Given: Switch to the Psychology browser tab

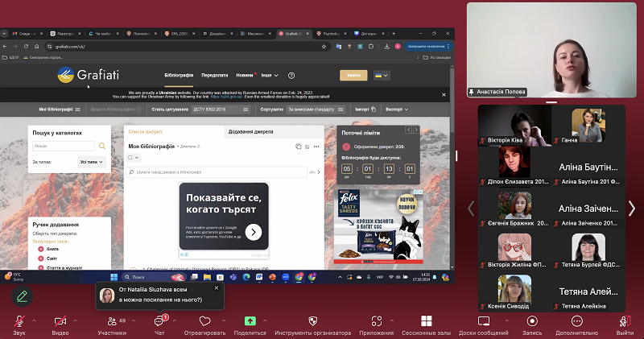Looking at the screenshot, I should tap(331, 34).
